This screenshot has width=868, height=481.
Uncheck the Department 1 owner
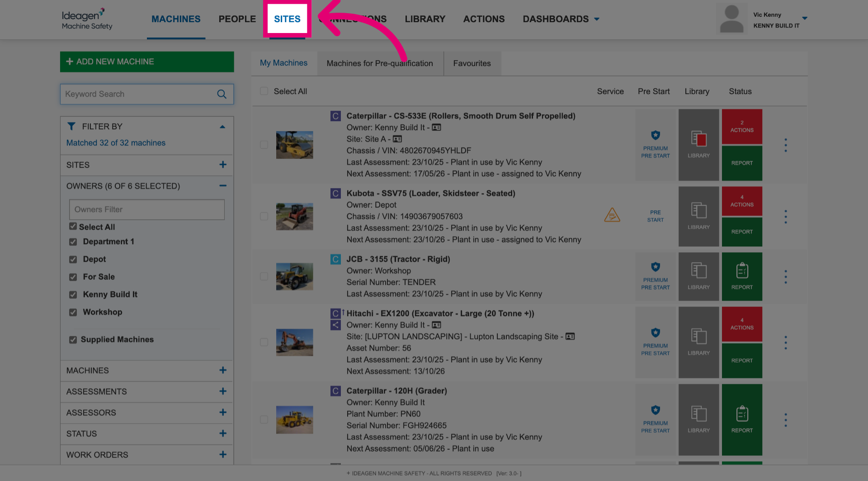[x=73, y=242]
